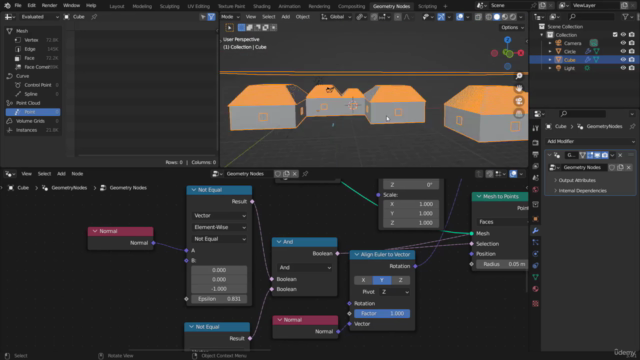Toggle spreadsheet row filter funnel icon
640x360 pixels.
[211, 17]
